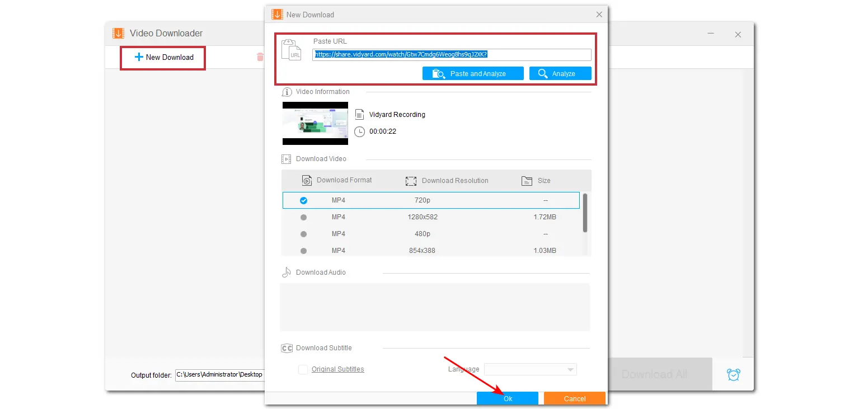Click the Ok button
The image size is (868, 409).
pyautogui.click(x=508, y=398)
